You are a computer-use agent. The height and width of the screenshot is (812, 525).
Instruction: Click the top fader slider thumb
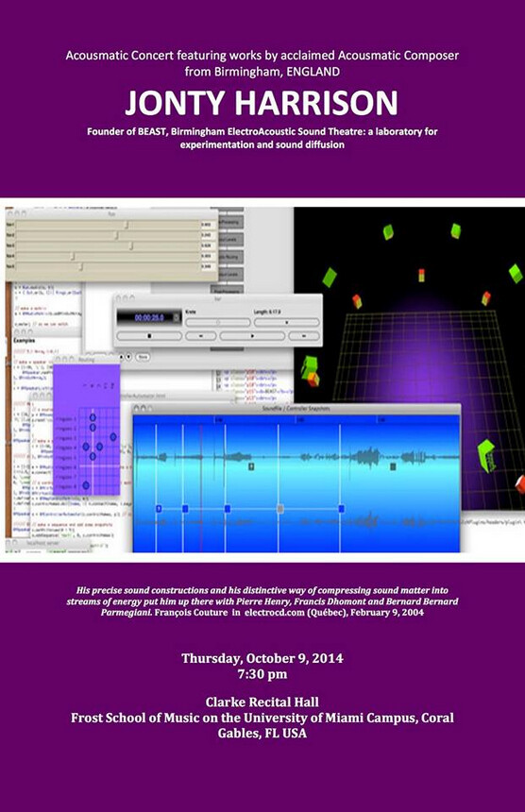(127, 225)
